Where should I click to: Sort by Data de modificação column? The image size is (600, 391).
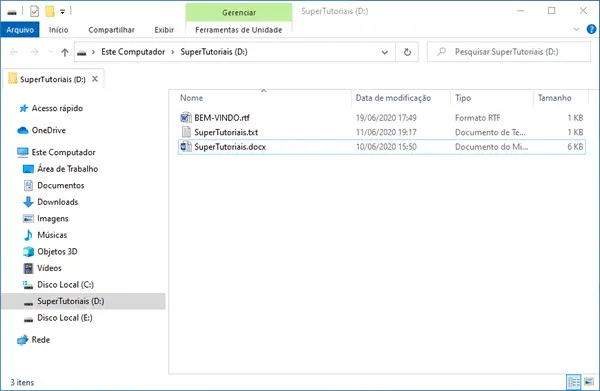click(393, 98)
